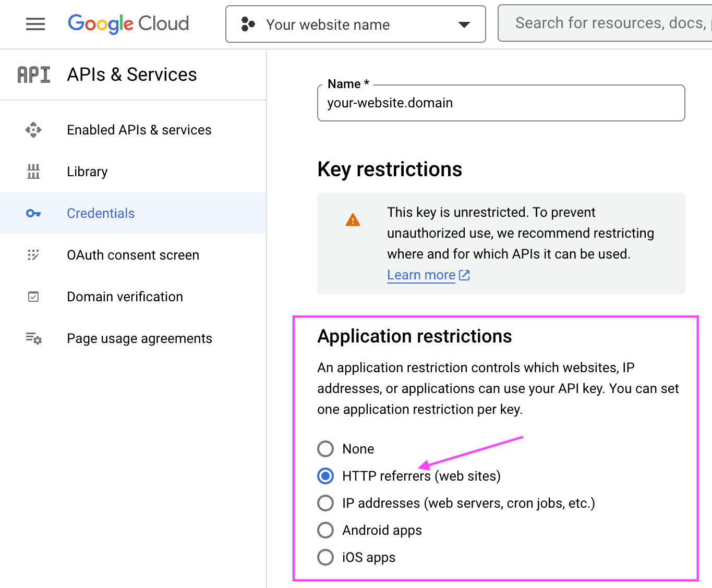This screenshot has height=588, width=712.
Task: Click the Credentials key icon
Action: point(33,213)
